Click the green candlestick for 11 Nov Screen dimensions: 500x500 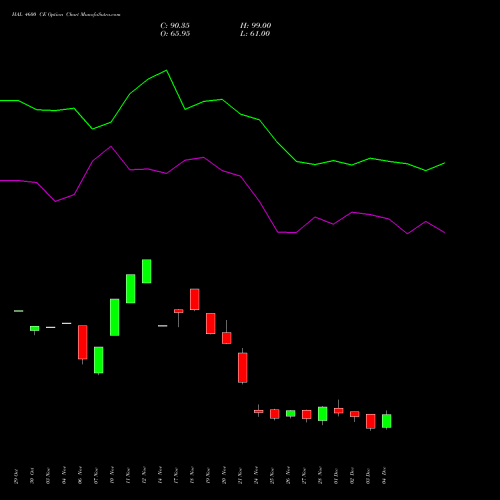coord(131,289)
